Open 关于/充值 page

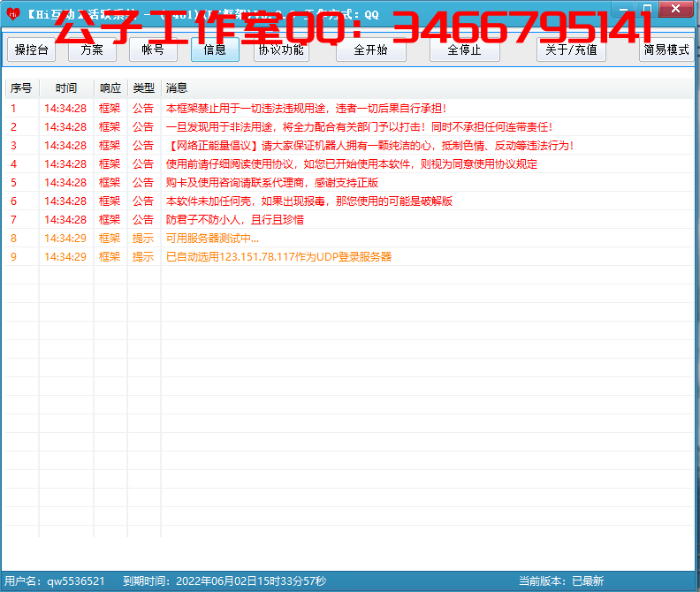coord(571,49)
